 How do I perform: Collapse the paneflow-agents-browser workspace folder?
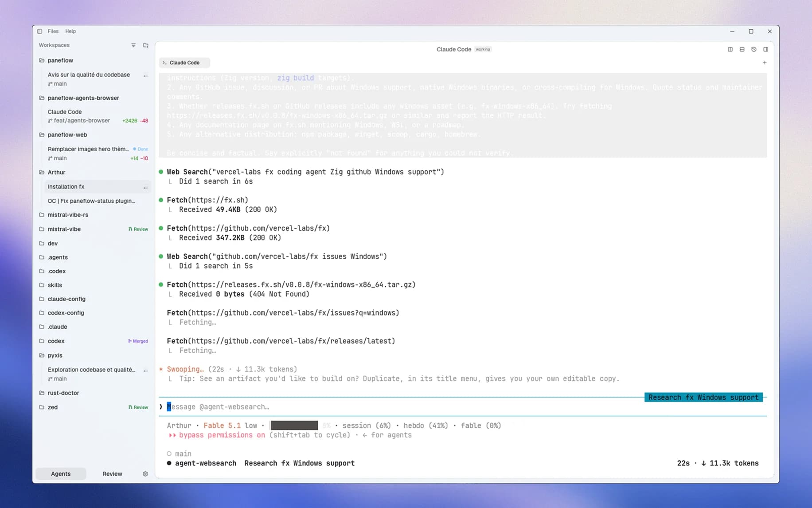coord(42,98)
